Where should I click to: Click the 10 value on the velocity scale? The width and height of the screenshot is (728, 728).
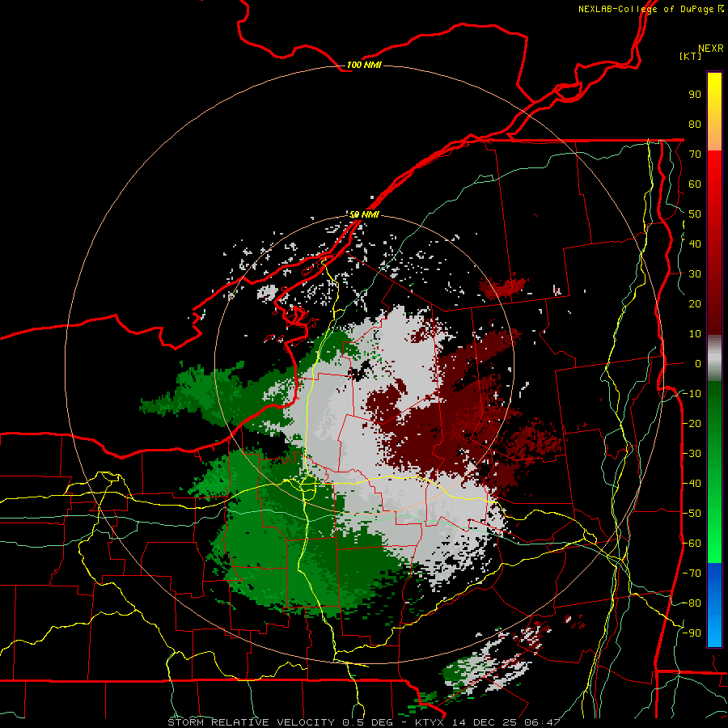(x=695, y=334)
